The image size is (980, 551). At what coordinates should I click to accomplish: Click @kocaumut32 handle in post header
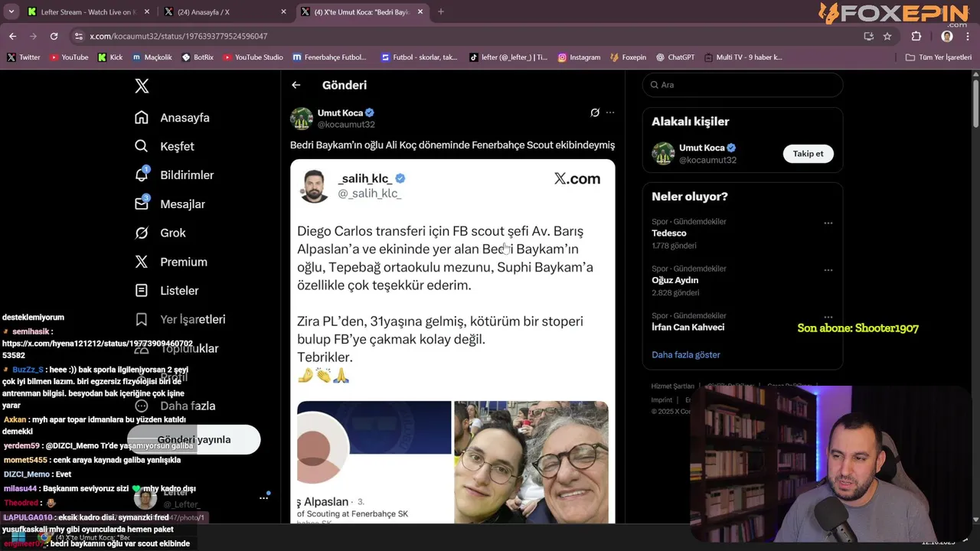coord(346,125)
